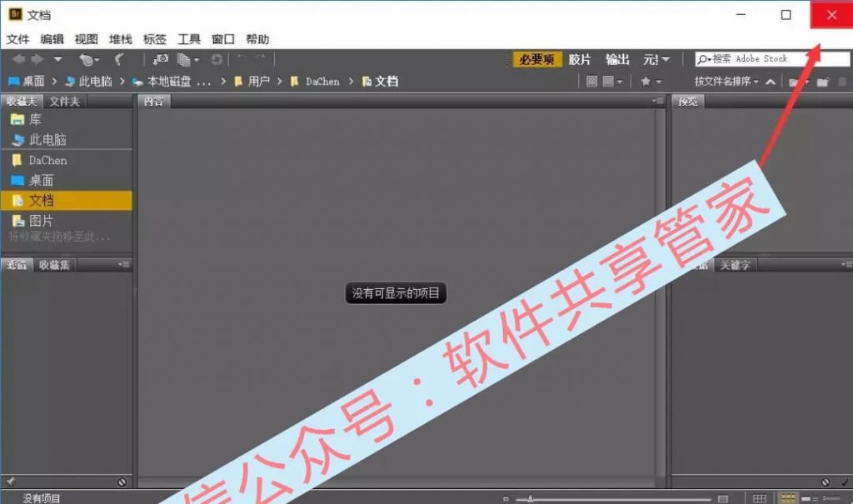853x504 pixels.
Task: Open 文件 menu
Action: click(17, 39)
